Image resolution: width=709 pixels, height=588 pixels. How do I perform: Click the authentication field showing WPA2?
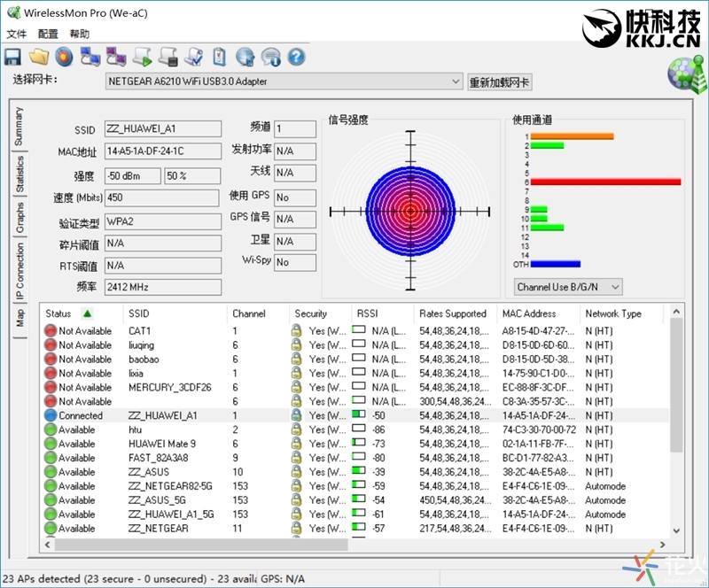coord(163,221)
